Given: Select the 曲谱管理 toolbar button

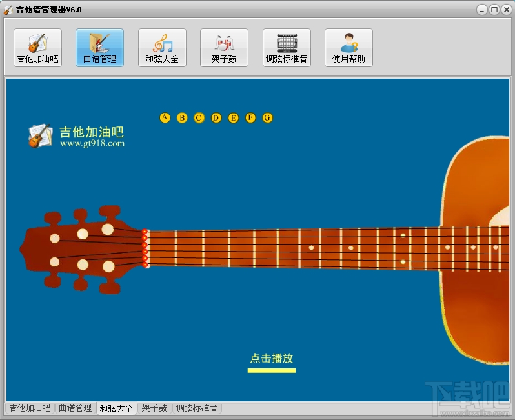Looking at the screenshot, I should coord(100,48).
